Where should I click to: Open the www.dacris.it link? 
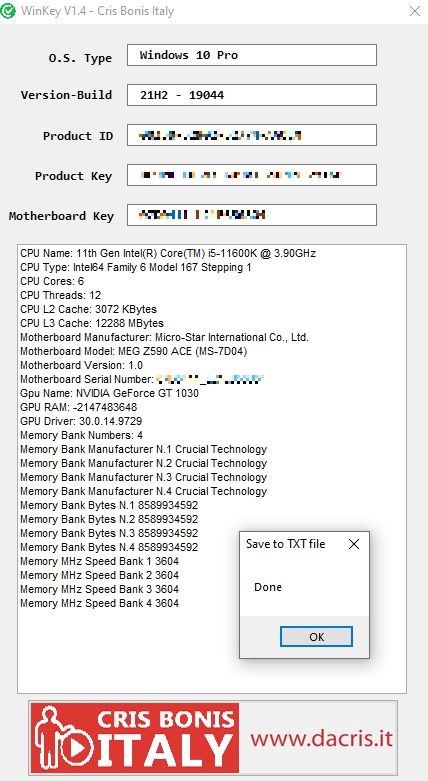[321, 738]
